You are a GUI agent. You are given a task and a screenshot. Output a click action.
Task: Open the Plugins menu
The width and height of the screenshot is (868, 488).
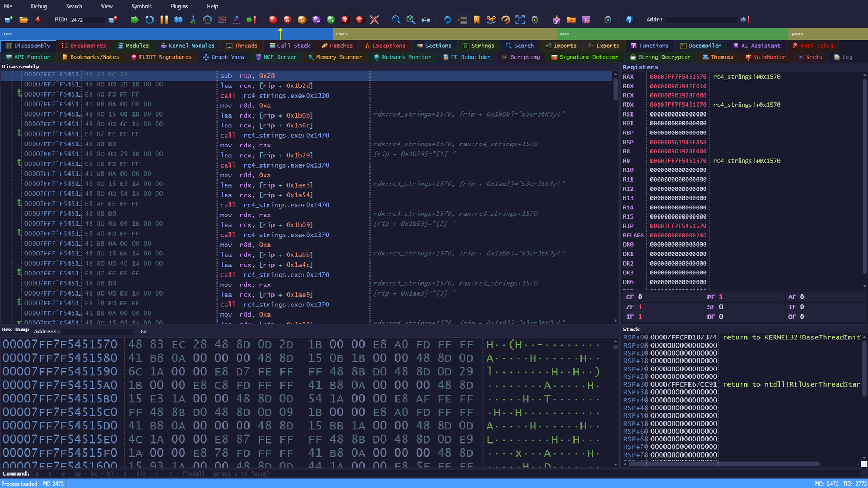179,7
